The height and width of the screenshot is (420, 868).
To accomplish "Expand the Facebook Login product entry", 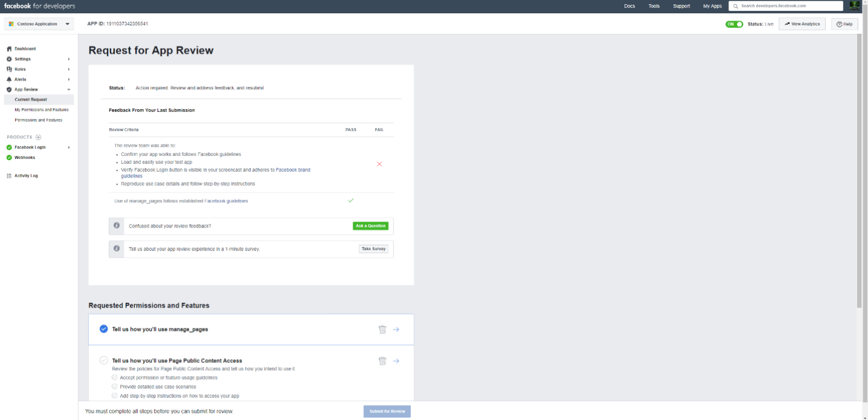I will (68, 147).
